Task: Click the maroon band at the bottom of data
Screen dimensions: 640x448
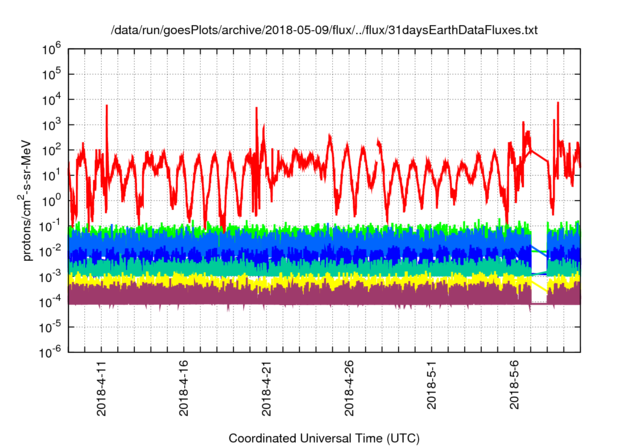Action: (300, 297)
